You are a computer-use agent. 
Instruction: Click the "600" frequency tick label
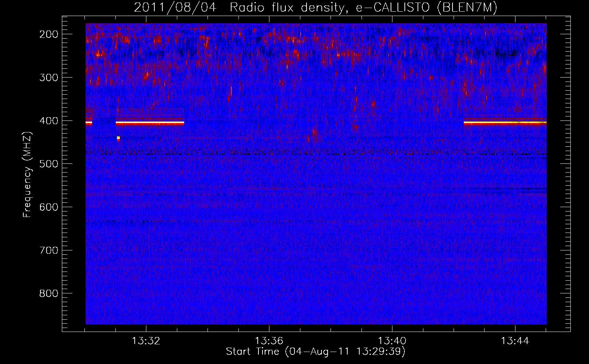click(49, 207)
